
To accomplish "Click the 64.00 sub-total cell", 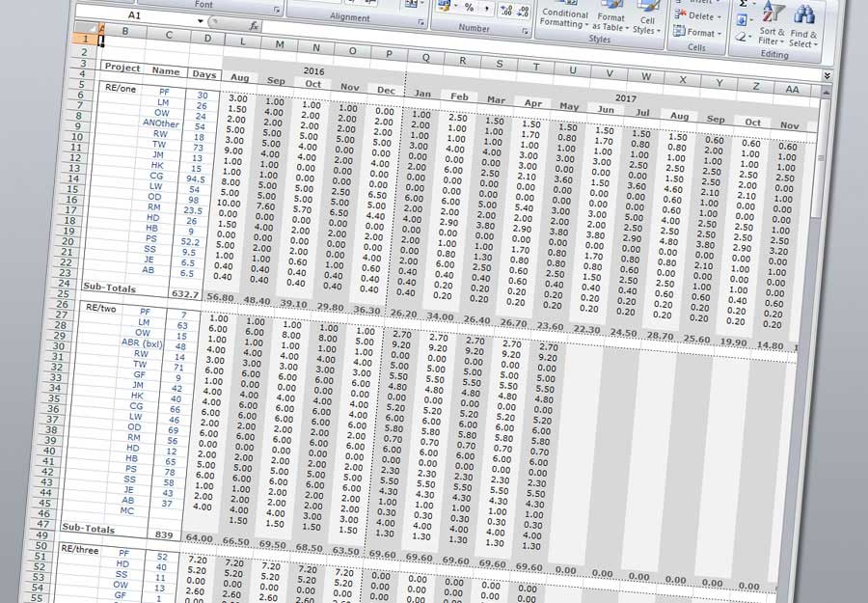I will (x=199, y=538).
